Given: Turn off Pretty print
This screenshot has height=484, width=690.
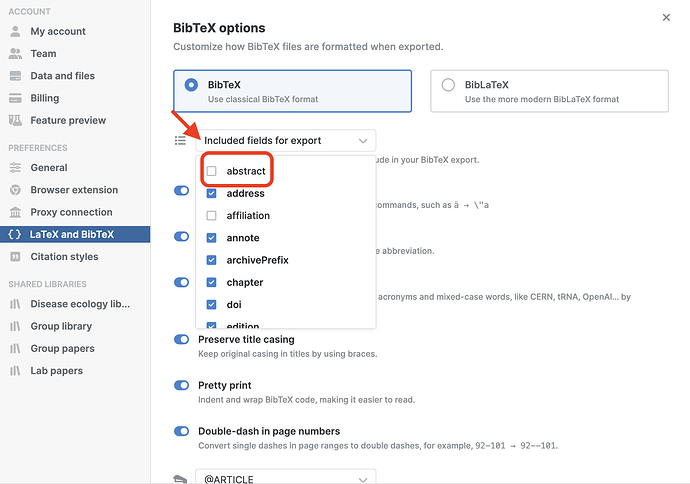Looking at the screenshot, I should pyautogui.click(x=181, y=385).
